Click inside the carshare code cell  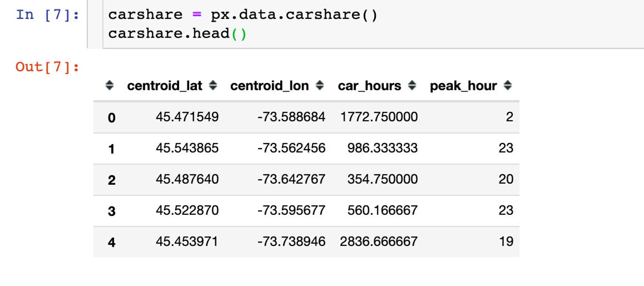[374, 24]
